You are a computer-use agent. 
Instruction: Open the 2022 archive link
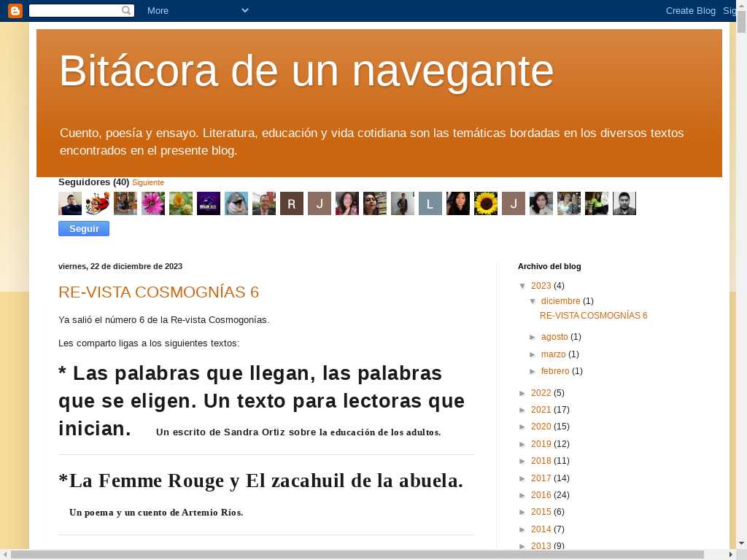(x=541, y=393)
